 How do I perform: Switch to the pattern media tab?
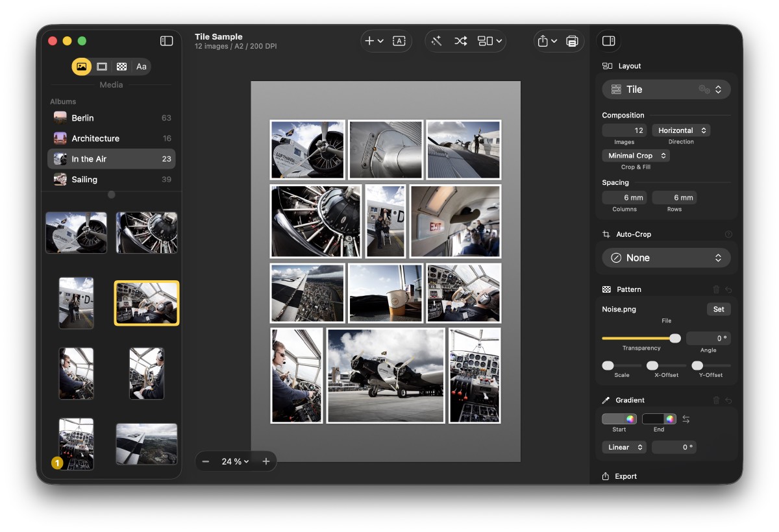[121, 66]
